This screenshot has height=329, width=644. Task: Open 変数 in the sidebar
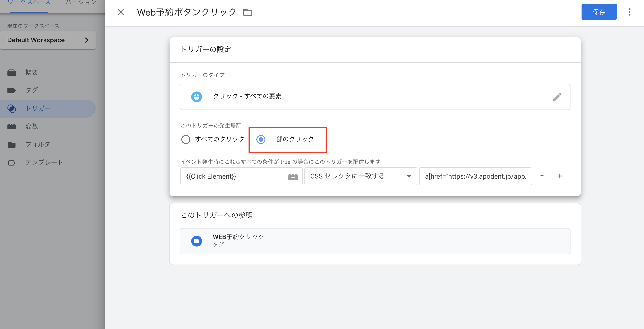(x=32, y=126)
